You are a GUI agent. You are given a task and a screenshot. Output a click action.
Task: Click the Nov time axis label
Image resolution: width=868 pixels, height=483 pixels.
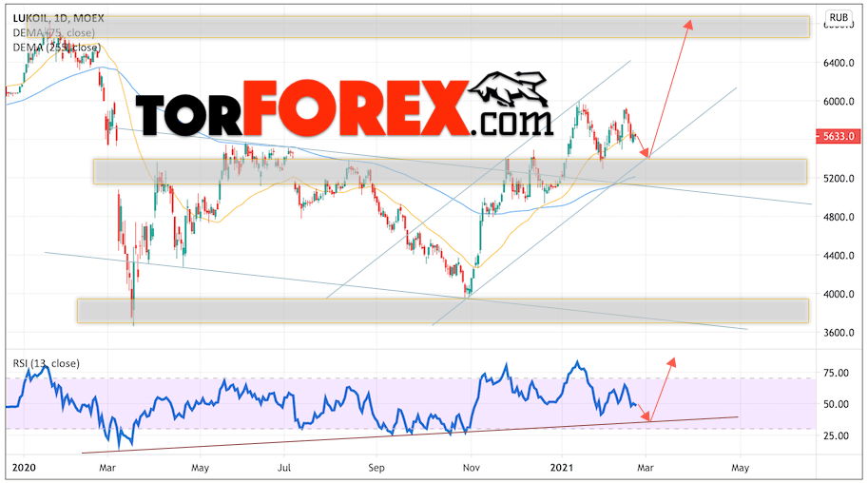(472, 468)
